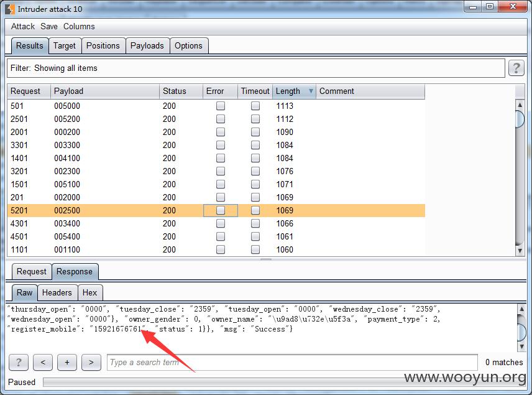Switch to the Target tab
The height and width of the screenshot is (395, 532).
[x=65, y=46]
